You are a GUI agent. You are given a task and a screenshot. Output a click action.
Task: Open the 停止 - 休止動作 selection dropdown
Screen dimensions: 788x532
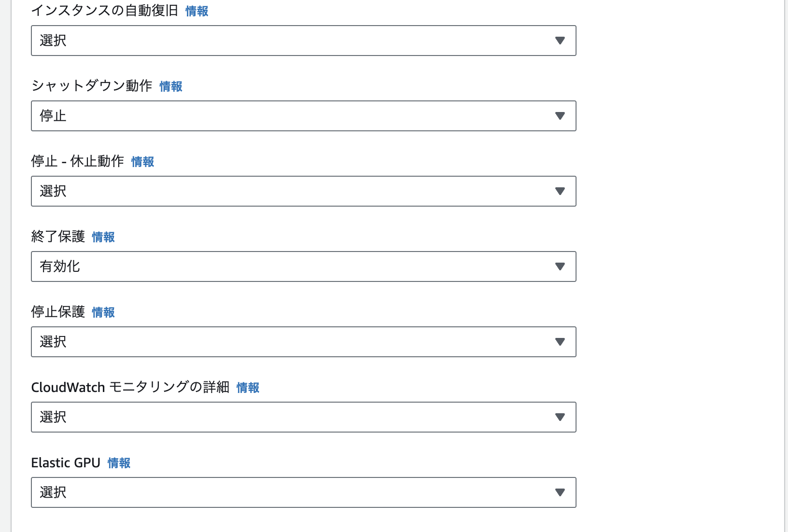coord(303,191)
